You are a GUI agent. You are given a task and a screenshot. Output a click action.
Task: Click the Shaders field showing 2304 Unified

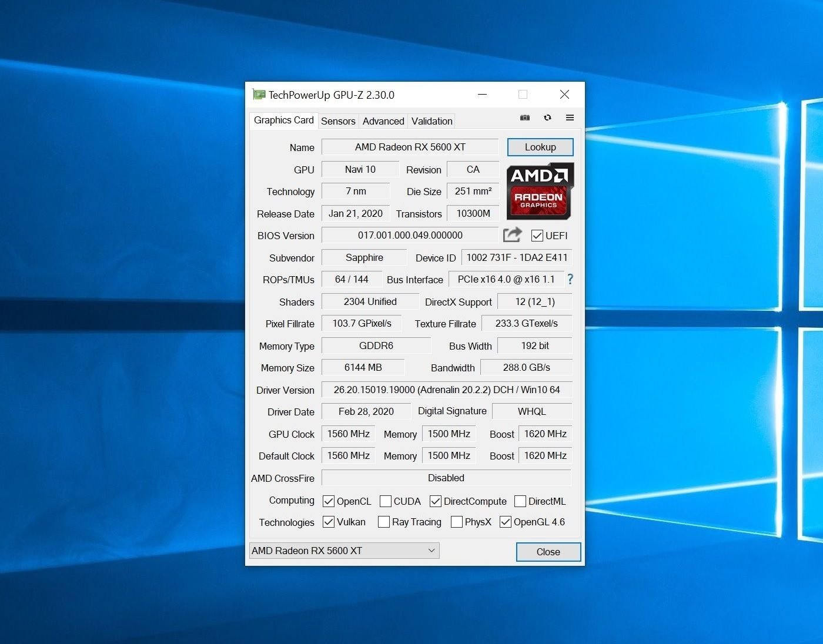(370, 301)
